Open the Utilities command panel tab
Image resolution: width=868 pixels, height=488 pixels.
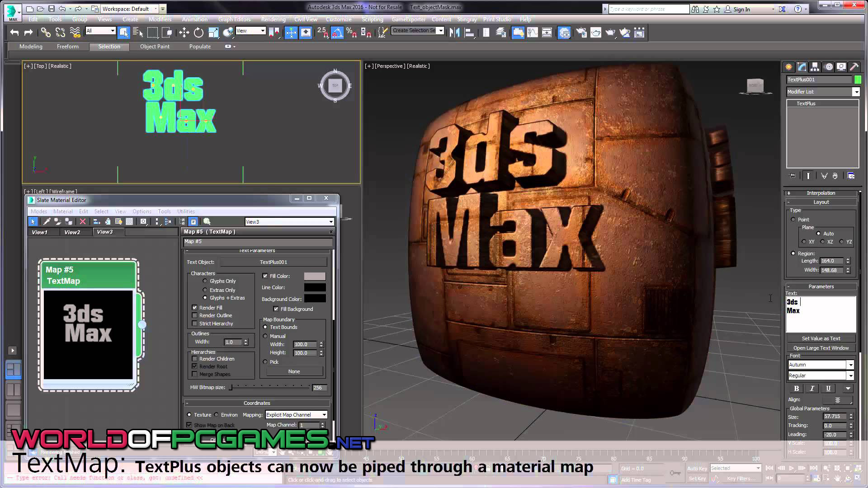[x=854, y=67]
